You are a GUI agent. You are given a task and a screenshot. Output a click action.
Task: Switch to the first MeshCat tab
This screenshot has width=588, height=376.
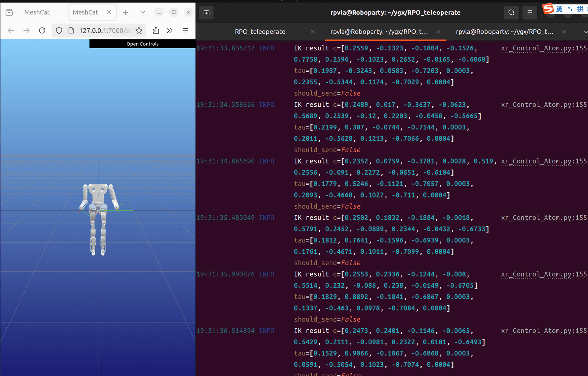(37, 12)
